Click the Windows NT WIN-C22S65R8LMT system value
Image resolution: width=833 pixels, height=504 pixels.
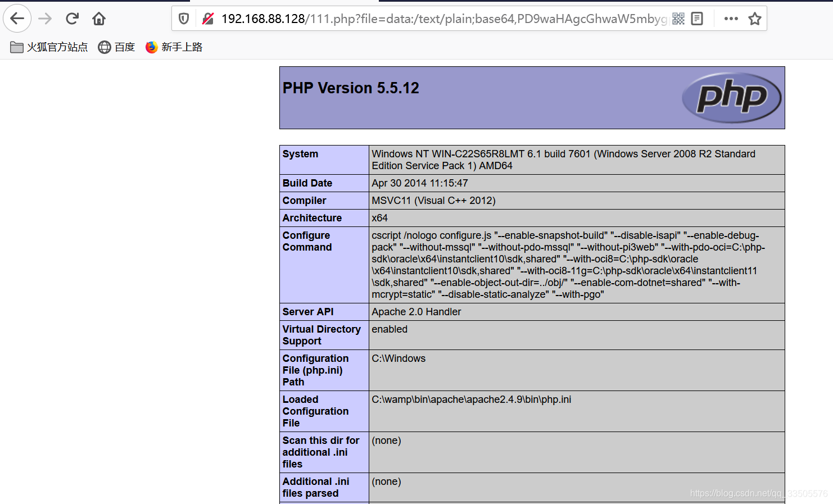pyautogui.click(x=563, y=160)
